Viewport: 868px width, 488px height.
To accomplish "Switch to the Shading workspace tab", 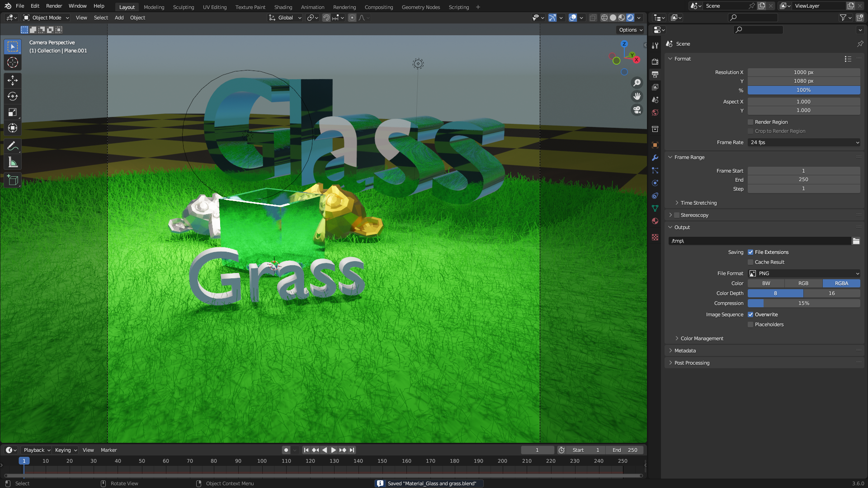I will click(283, 7).
